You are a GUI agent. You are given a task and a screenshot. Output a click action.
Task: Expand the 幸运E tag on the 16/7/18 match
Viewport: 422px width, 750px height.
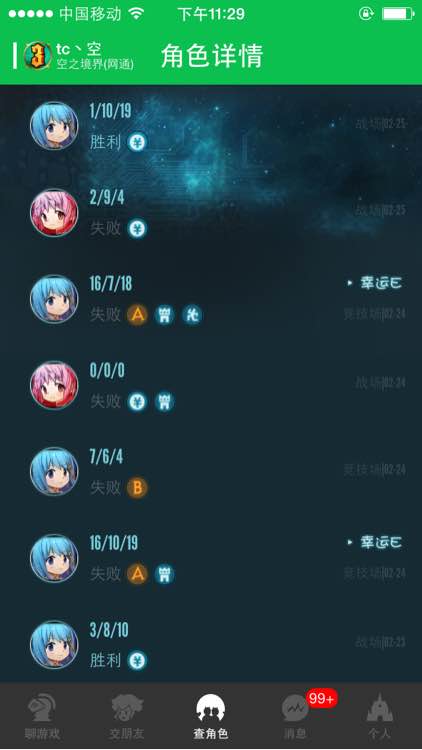375,284
